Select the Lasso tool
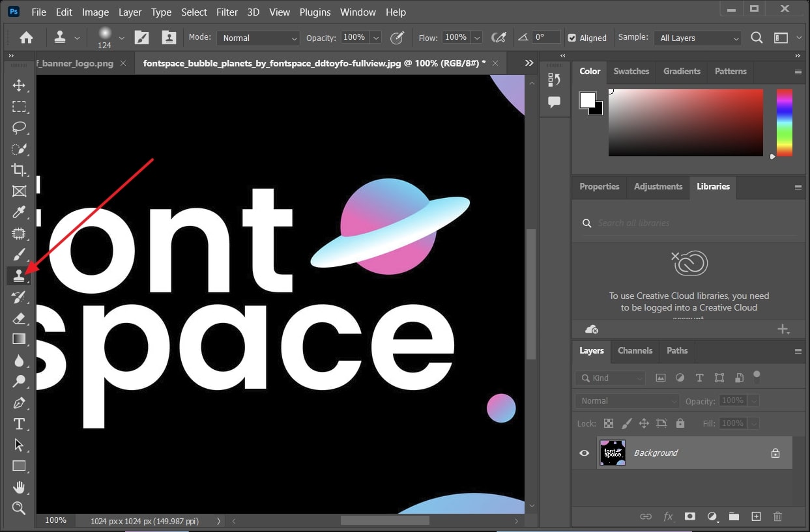Viewport: 810px width, 532px height. 19,128
